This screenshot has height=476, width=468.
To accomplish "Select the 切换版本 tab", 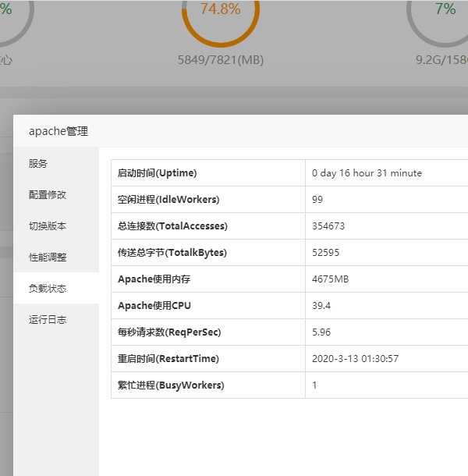I will click(x=56, y=226).
